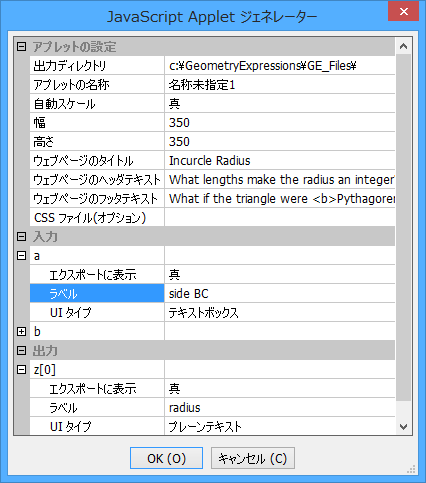The width and height of the screenshot is (426, 483).
Task: Click the scrollbar down arrow
Action: pos(403,427)
